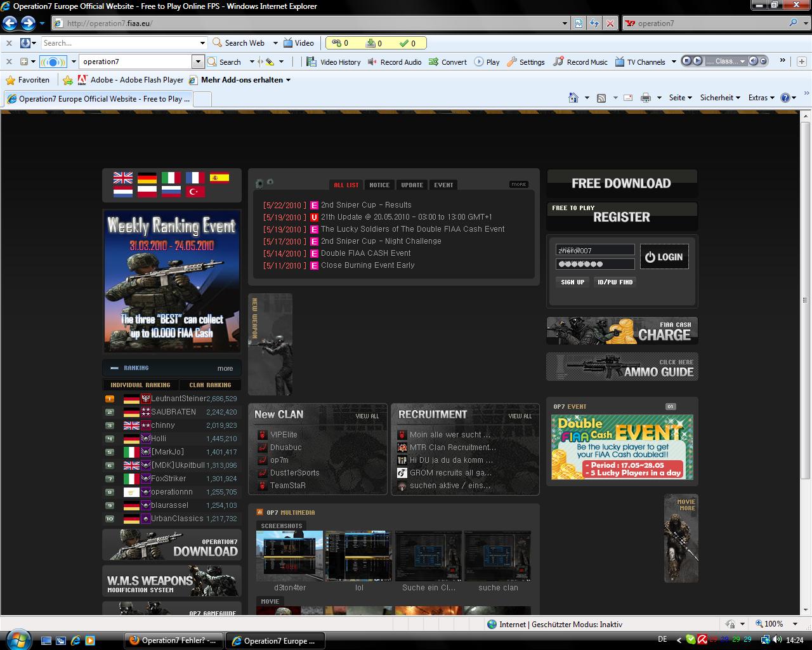Select the CLAN RANKING tab
This screenshot has width=812, height=650.
click(x=210, y=385)
